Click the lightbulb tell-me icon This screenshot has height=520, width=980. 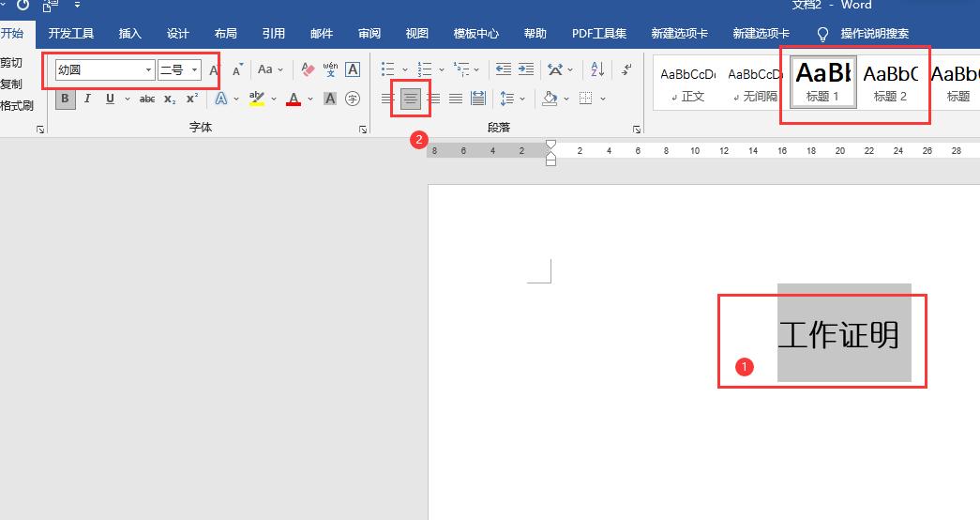[822, 34]
